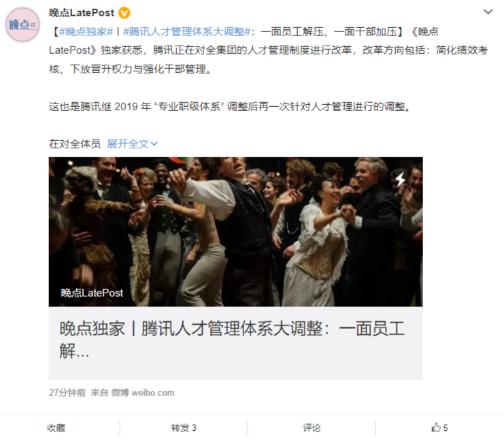Like the post with thumbs-up icon
This screenshot has width=504, height=439.
[x=436, y=427]
